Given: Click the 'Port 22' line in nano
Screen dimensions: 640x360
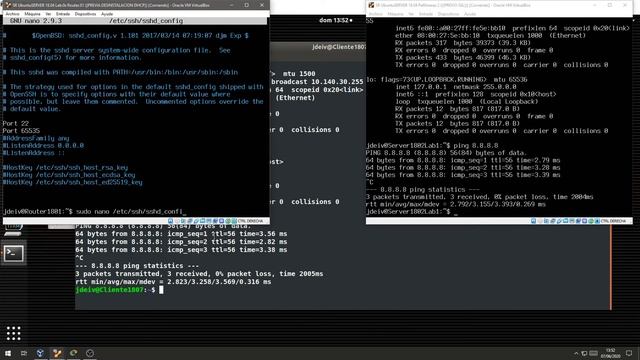Looking at the screenshot, I should [x=16, y=124].
